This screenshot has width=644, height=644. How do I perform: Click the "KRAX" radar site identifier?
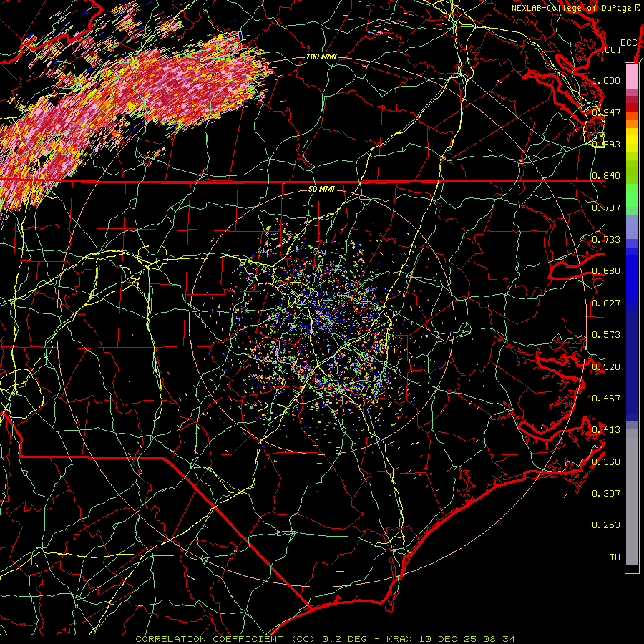point(399,639)
